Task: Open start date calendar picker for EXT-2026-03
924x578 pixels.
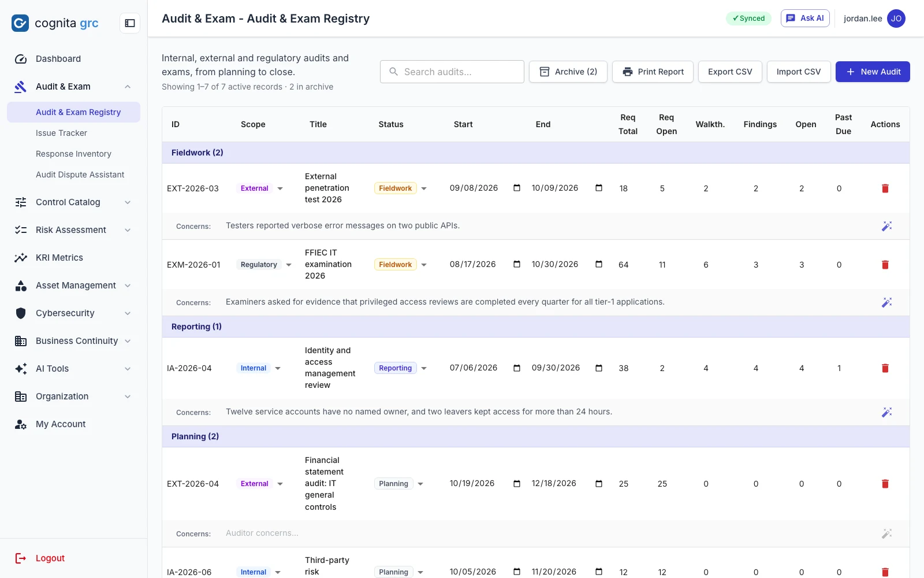Action: click(517, 188)
